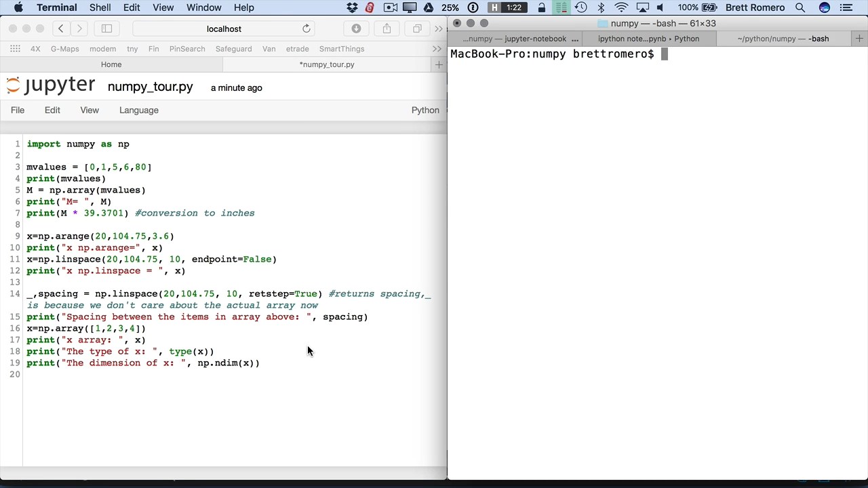Open the Safeguard bookmark
The image size is (868, 488).
[233, 49]
